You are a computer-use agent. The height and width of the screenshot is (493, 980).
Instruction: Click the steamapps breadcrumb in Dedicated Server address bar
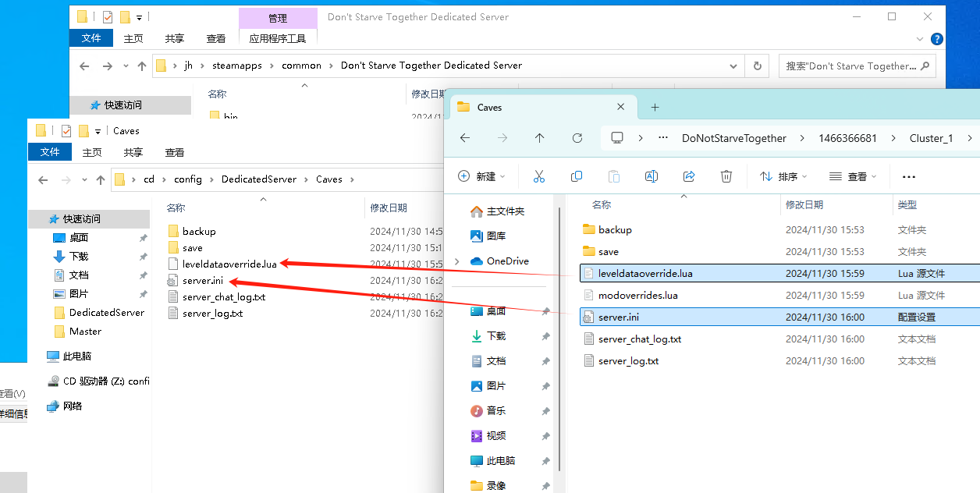[237, 66]
